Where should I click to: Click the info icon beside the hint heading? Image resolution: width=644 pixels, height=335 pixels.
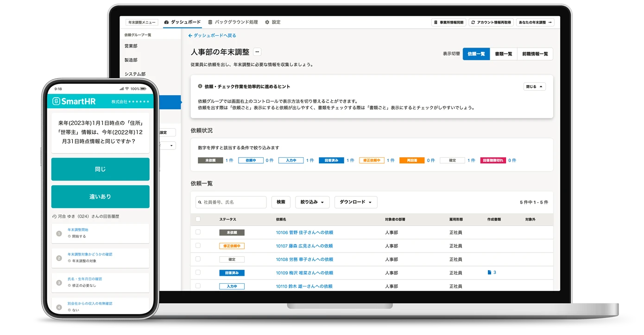pyautogui.click(x=200, y=86)
